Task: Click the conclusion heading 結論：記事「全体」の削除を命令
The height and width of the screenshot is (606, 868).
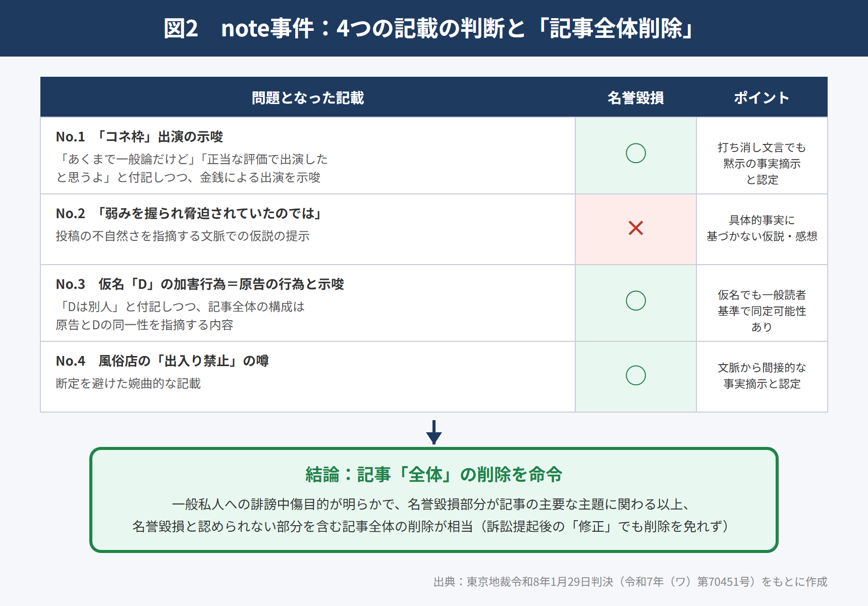Action: 434,475
